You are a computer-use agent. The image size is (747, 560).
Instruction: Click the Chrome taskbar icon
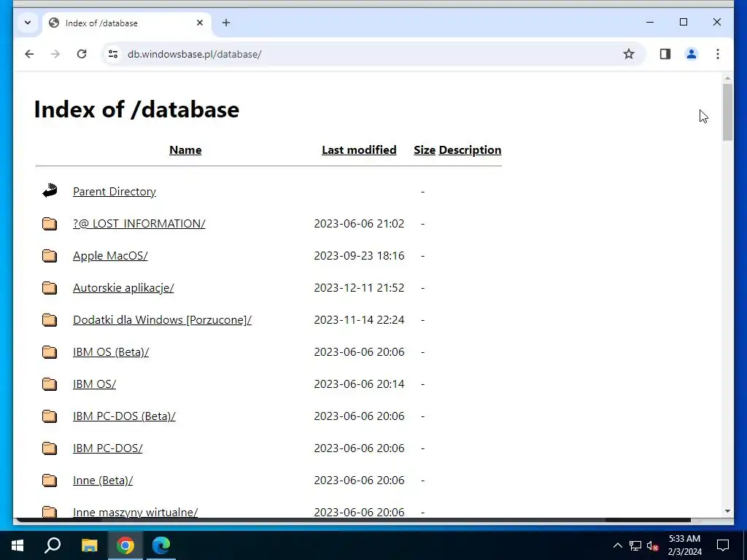click(x=125, y=545)
